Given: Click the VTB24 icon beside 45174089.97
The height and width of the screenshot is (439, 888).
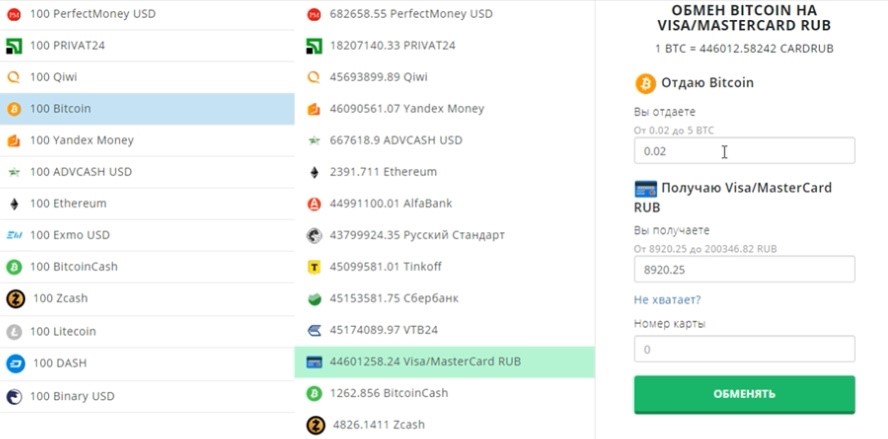Looking at the screenshot, I should (x=314, y=330).
